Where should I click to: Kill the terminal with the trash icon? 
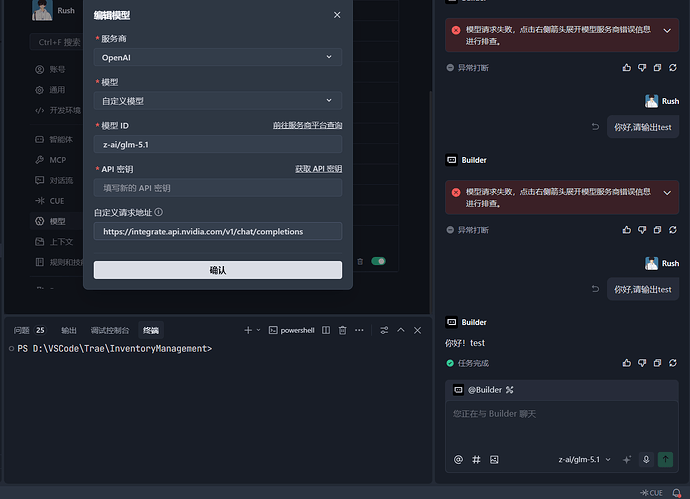342,330
